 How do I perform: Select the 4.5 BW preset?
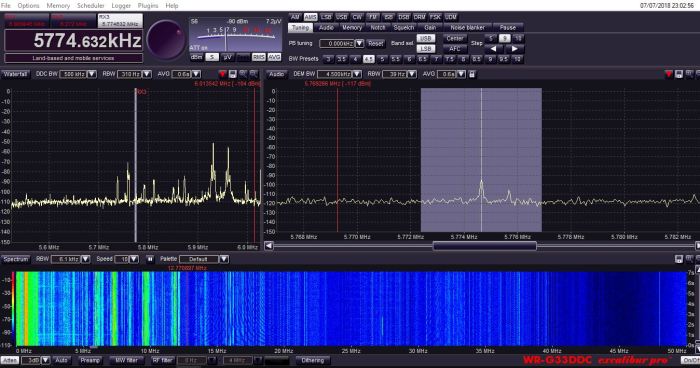368,59
